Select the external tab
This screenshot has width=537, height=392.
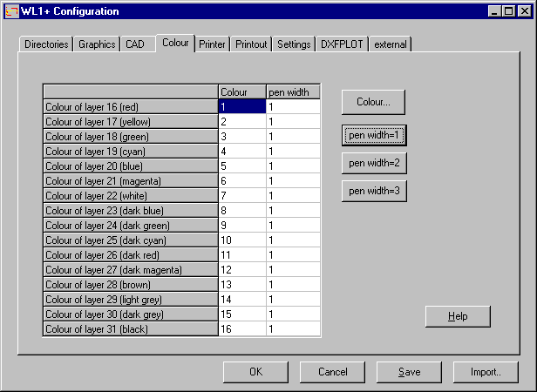point(390,44)
